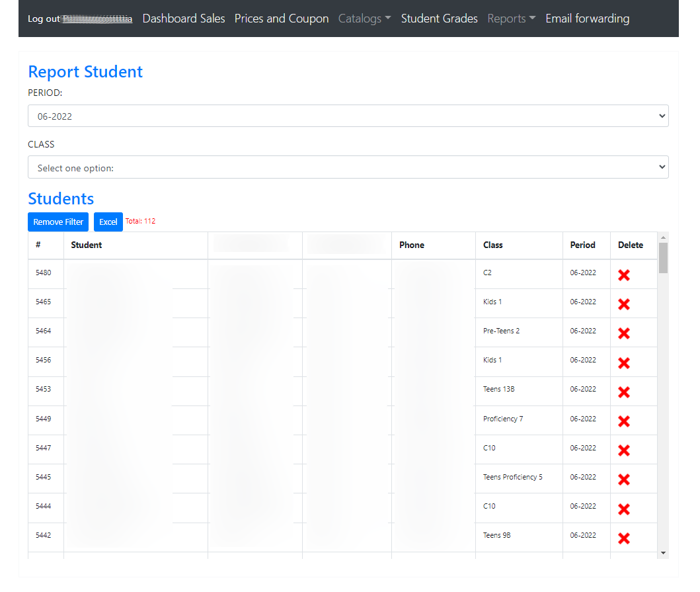Screen dimensions: 700x592
Task: Open the CLASS select one option dropdown
Action: pyautogui.click(x=348, y=167)
